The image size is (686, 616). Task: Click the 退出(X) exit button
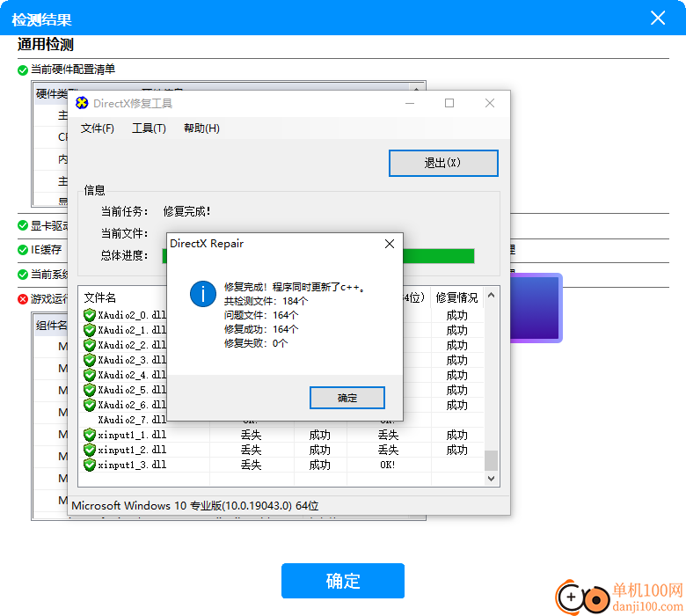tap(443, 164)
